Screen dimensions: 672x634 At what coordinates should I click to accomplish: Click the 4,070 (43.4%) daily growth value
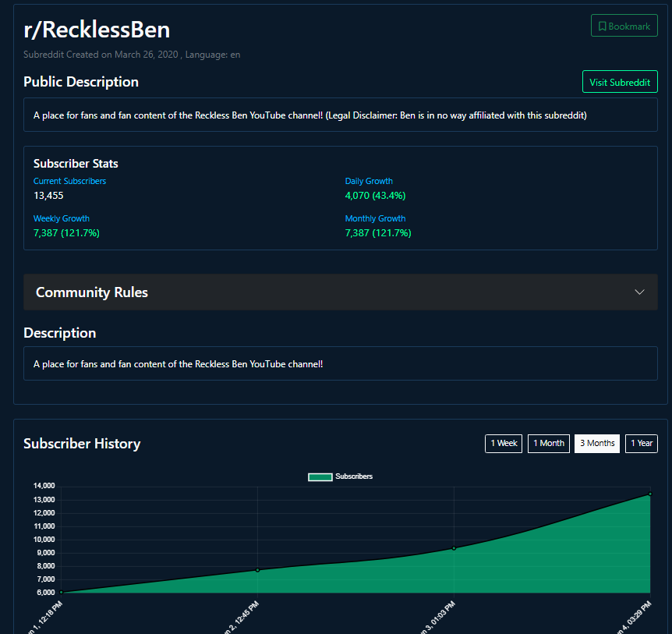(375, 196)
